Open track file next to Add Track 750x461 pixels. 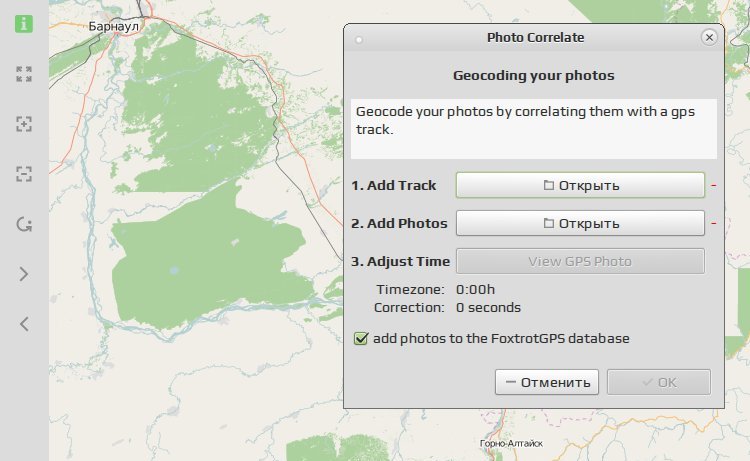[x=580, y=185]
